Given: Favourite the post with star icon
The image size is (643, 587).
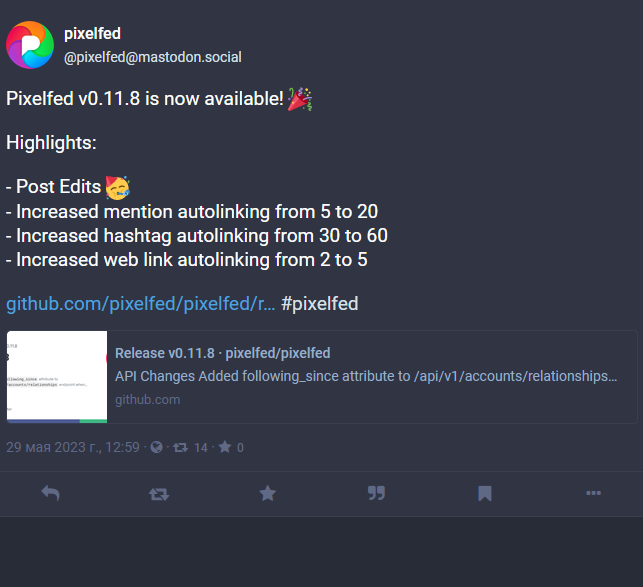Looking at the screenshot, I should 268,493.
